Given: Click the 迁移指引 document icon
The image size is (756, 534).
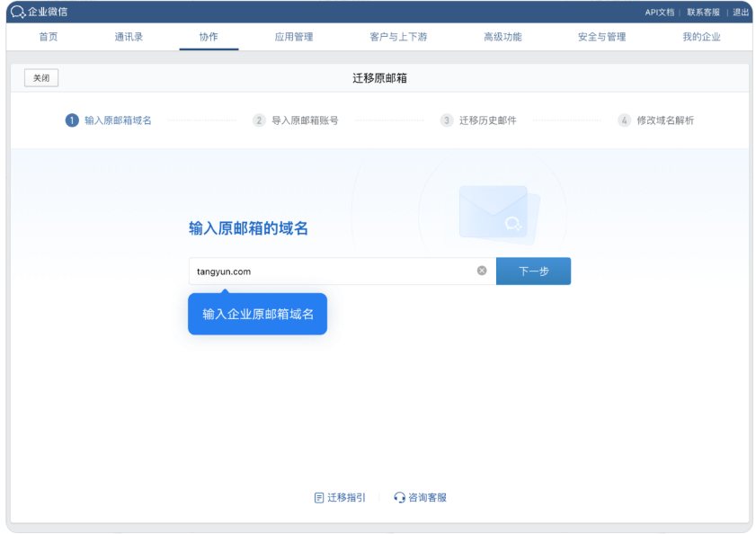Looking at the screenshot, I should click(320, 497).
